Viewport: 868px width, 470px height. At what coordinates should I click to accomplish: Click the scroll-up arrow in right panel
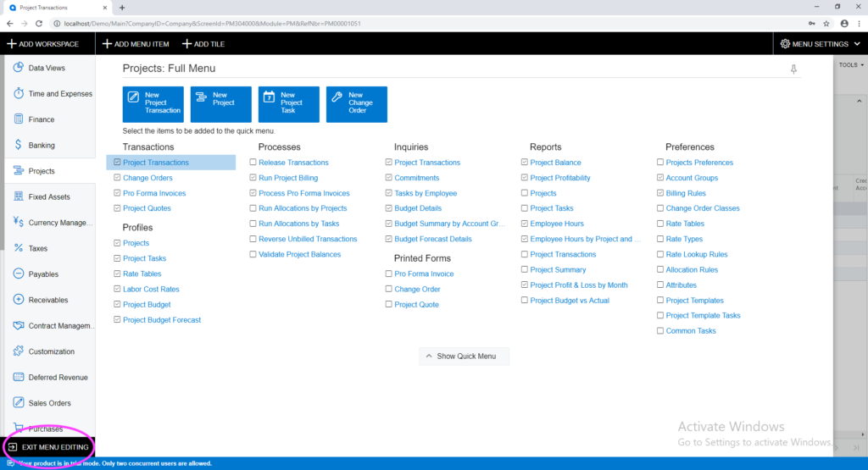point(860,101)
